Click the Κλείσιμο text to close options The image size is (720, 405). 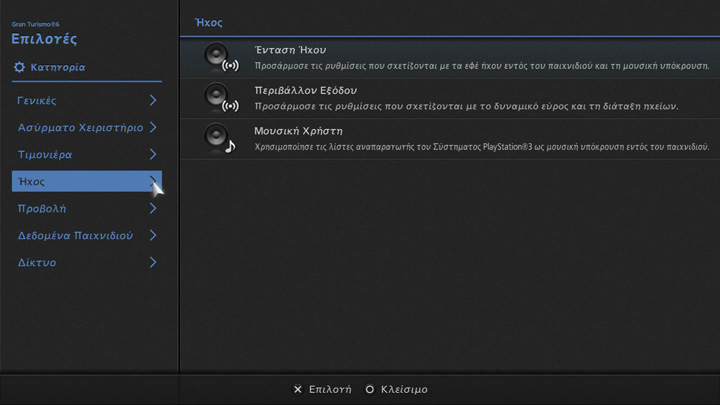click(x=404, y=389)
